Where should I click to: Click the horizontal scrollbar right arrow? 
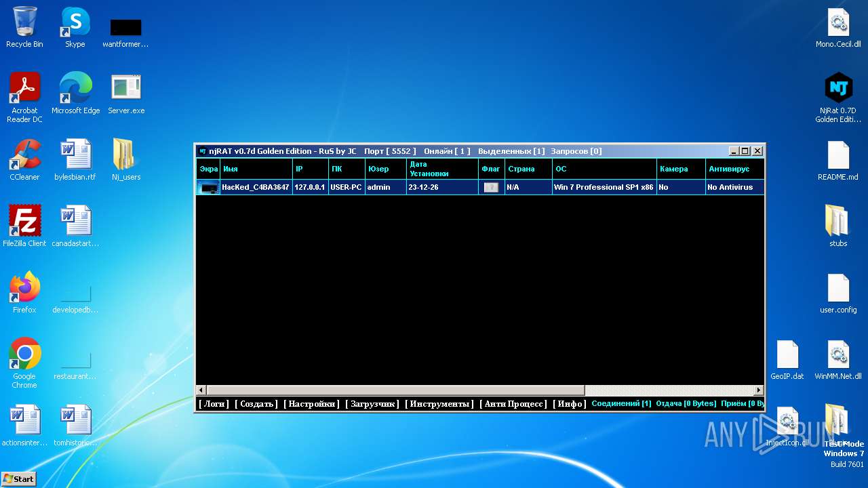[759, 390]
